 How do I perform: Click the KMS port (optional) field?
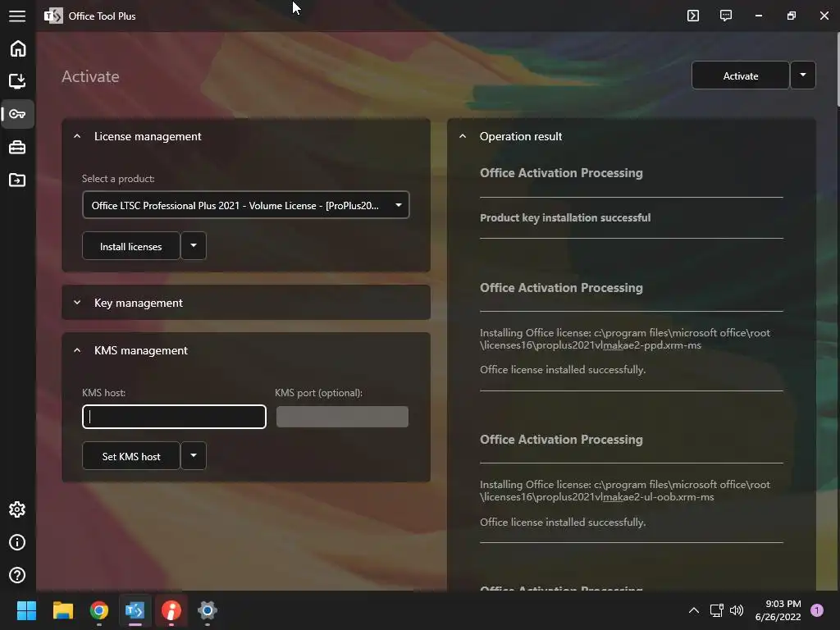[x=342, y=417]
